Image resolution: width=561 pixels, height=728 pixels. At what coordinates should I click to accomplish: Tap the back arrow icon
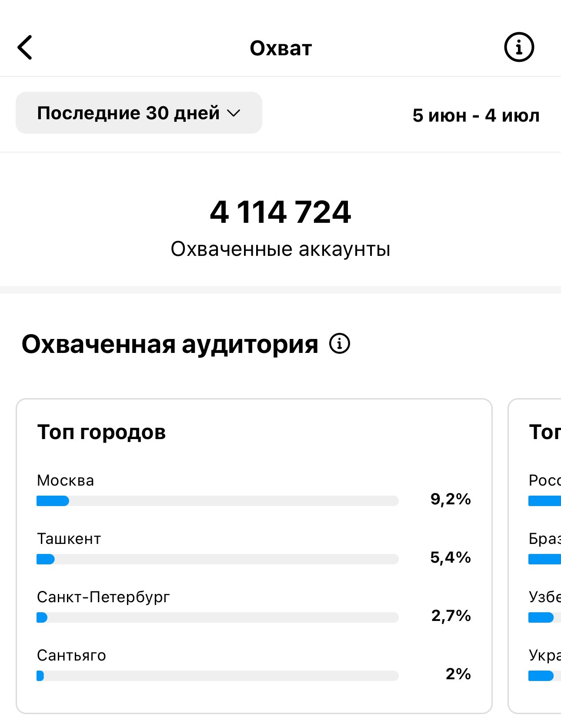(x=25, y=47)
